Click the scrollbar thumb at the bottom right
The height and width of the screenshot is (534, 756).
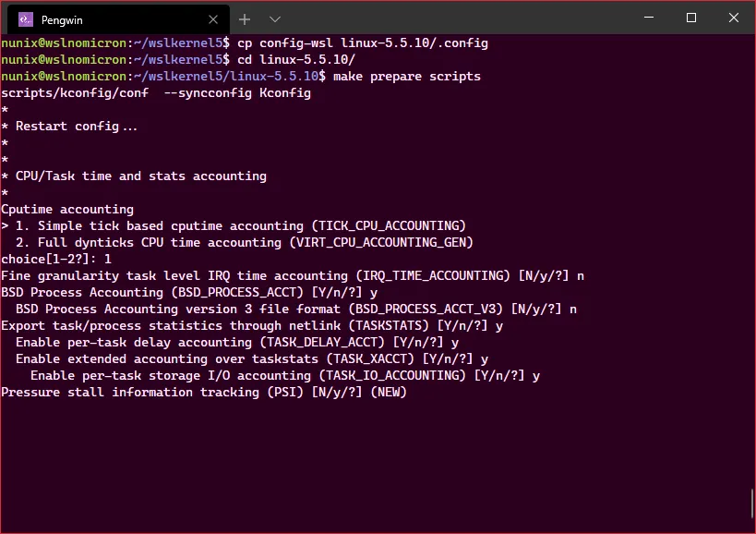click(x=751, y=504)
